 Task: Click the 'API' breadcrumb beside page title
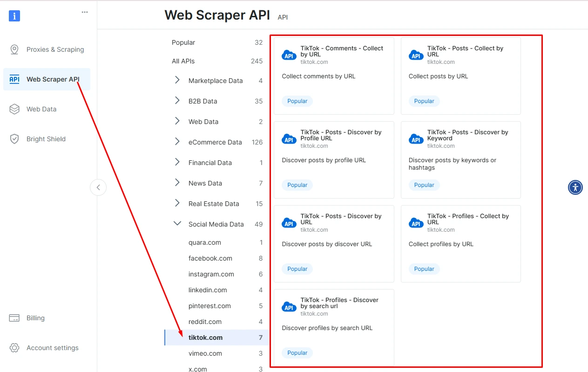283,17
